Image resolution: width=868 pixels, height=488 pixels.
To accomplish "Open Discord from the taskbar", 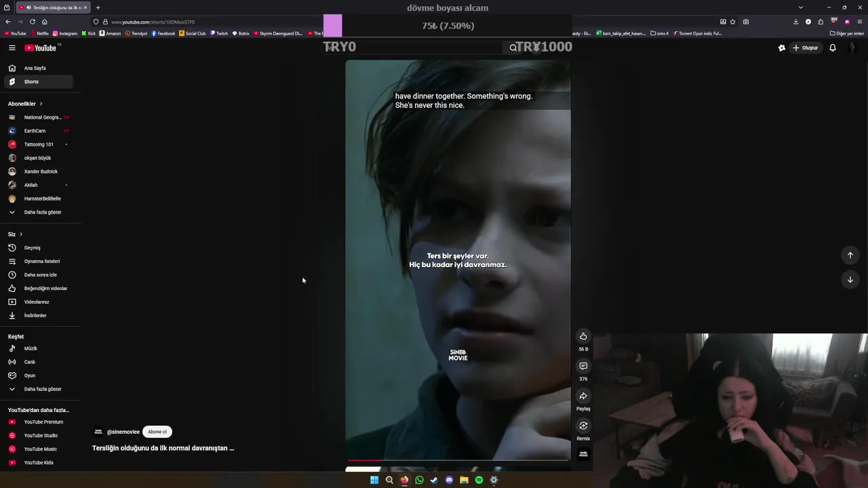I will pyautogui.click(x=449, y=480).
